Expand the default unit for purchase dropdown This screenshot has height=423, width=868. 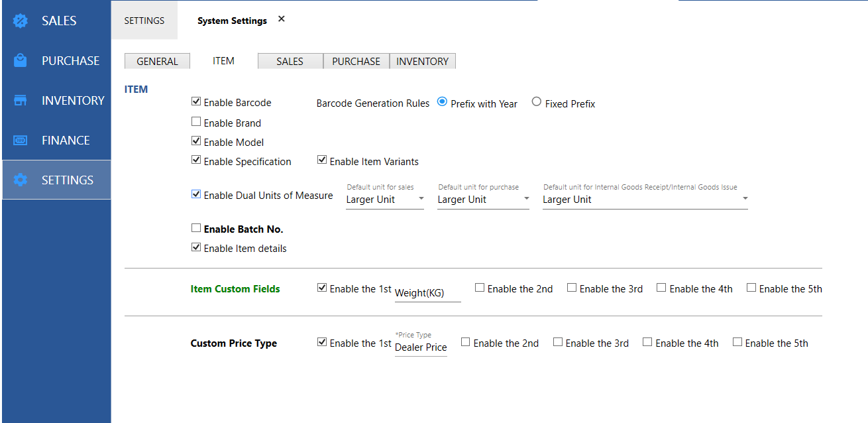pyautogui.click(x=483, y=200)
